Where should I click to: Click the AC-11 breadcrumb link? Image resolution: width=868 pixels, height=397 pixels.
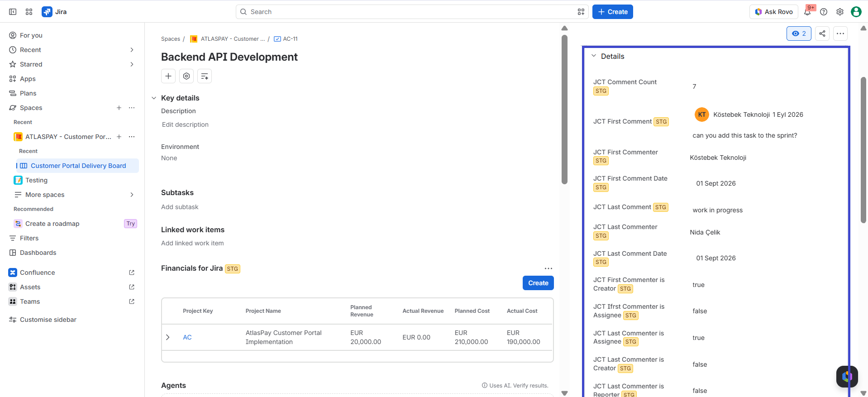[290, 39]
